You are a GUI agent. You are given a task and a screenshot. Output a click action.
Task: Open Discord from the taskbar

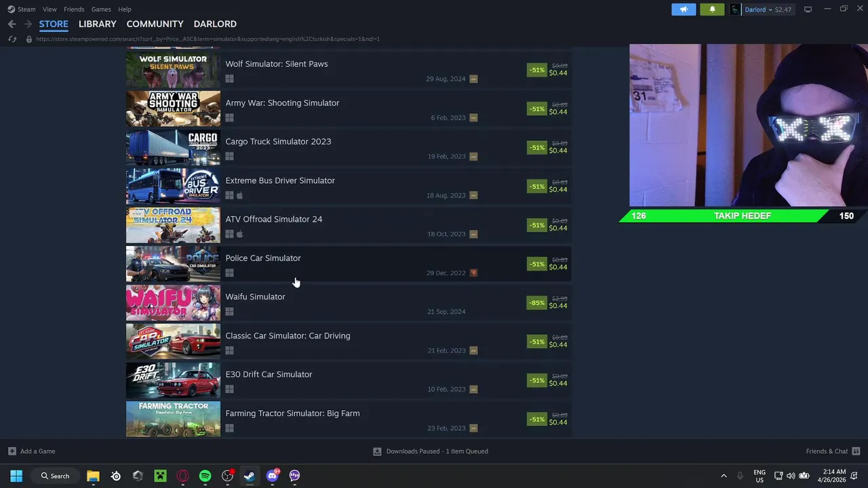click(272, 476)
